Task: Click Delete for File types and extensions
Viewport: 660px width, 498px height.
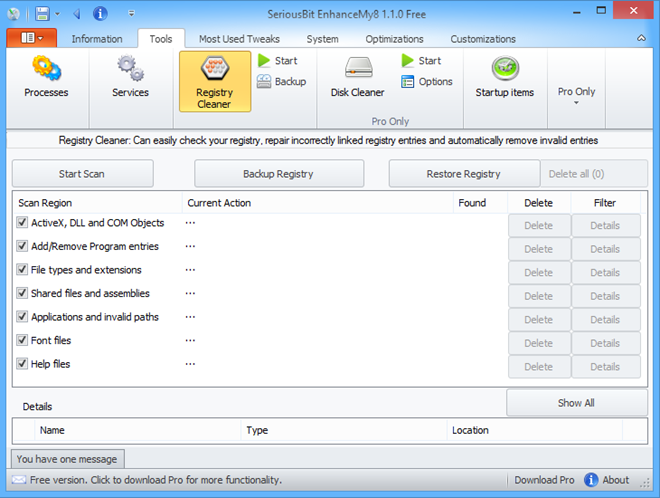Action: click(x=539, y=273)
